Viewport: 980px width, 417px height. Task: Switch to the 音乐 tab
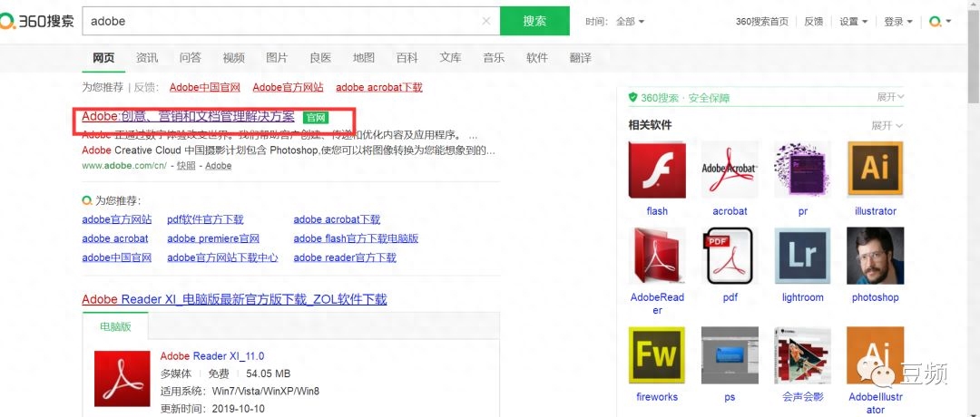(x=494, y=58)
